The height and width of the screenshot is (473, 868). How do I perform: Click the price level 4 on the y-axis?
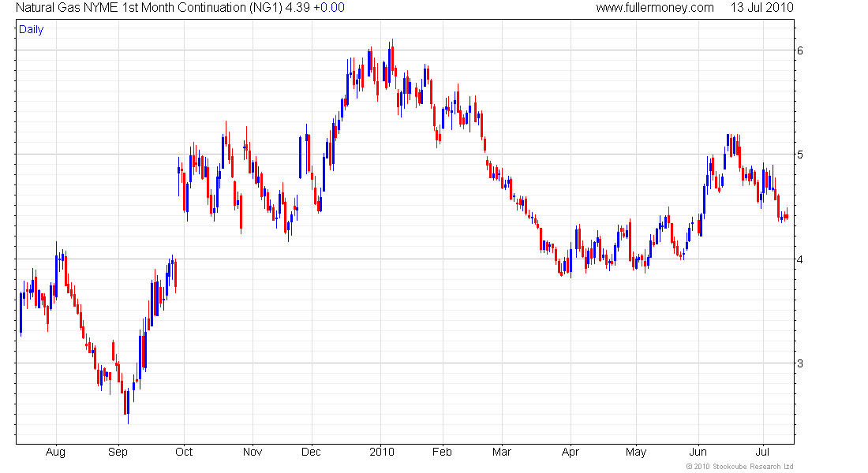pos(800,259)
